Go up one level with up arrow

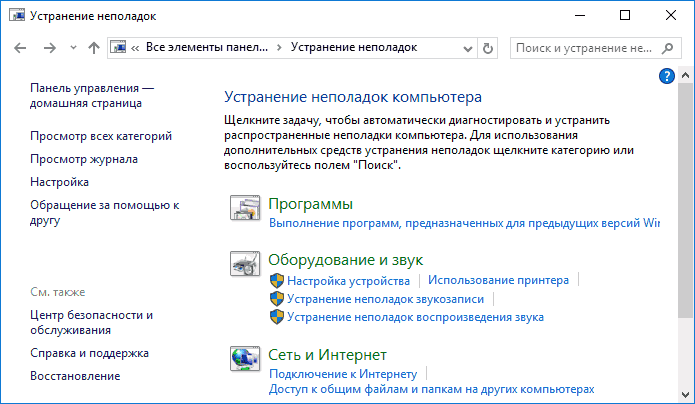(93, 47)
